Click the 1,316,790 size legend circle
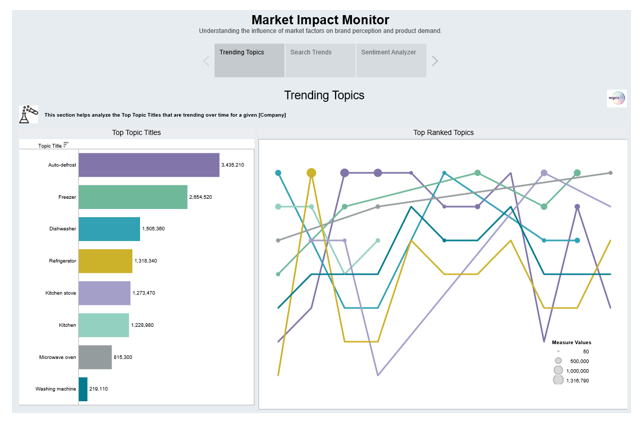 click(558, 380)
